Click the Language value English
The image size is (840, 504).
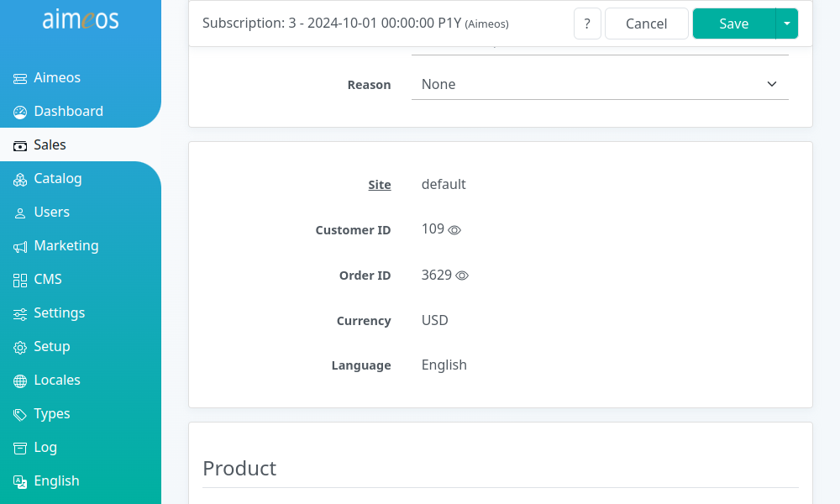(444, 365)
